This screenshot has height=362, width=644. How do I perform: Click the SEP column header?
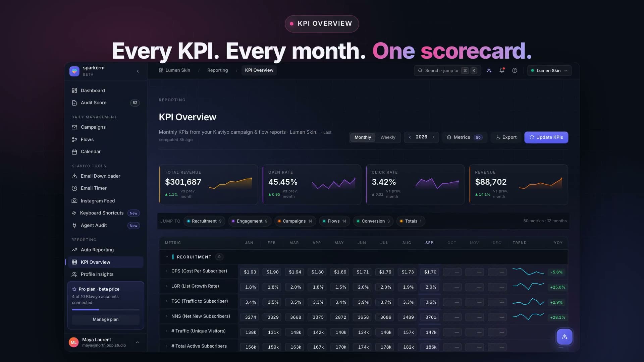[x=429, y=243]
